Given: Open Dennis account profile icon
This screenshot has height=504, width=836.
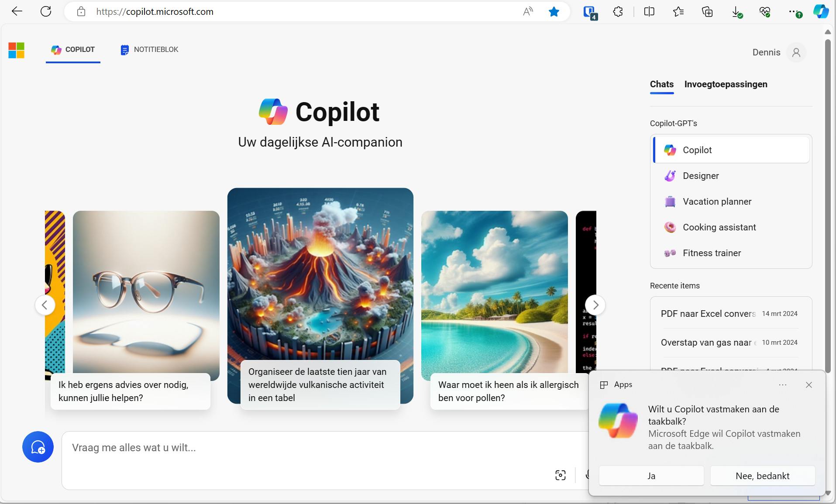Looking at the screenshot, I should tap(796, 52).
